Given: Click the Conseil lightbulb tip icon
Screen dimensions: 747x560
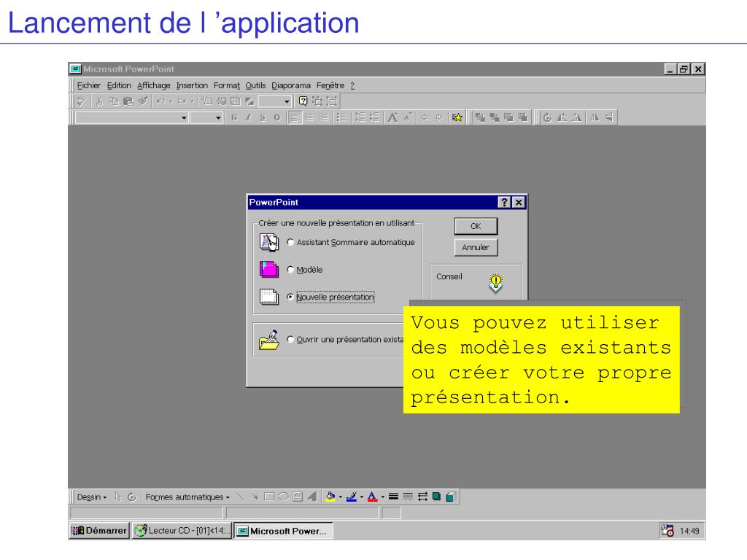Looking at the screenshot, I should tap(496, 284).
